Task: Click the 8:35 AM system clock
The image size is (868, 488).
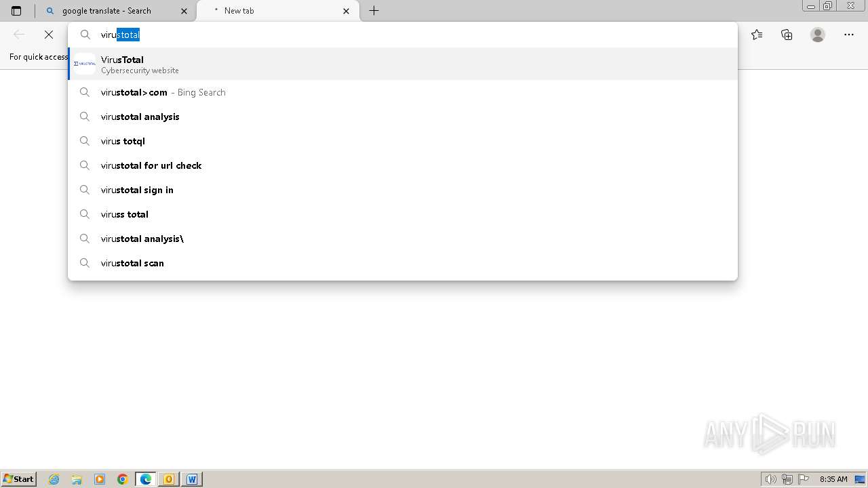Action: 833,479
